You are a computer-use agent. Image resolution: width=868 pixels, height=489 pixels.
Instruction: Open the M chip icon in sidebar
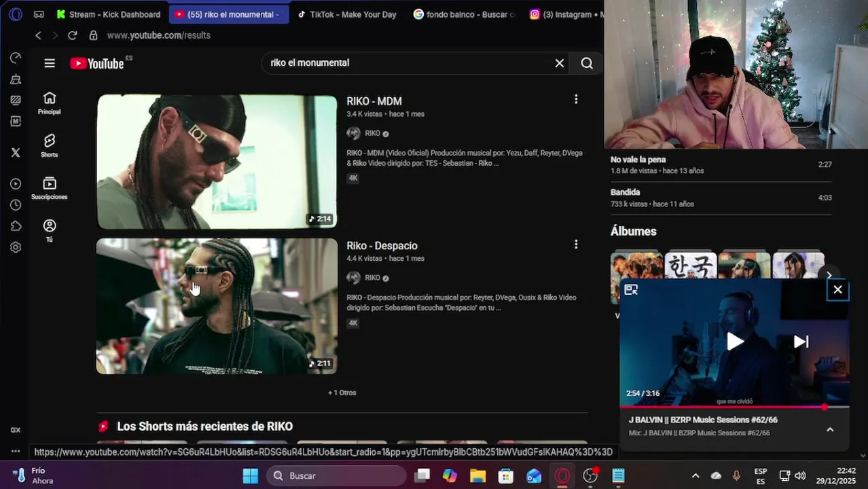[16, 121]
